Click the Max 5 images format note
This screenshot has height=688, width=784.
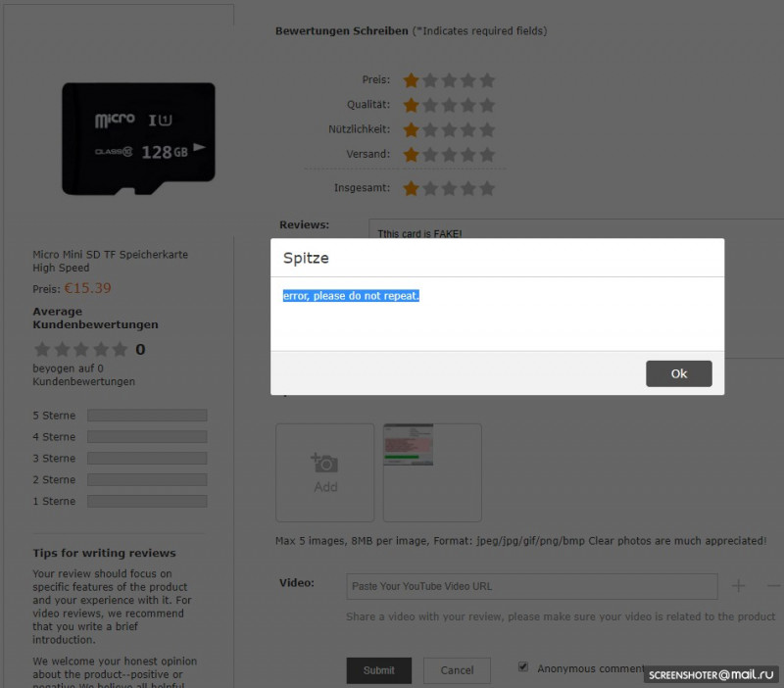point(521,541)
